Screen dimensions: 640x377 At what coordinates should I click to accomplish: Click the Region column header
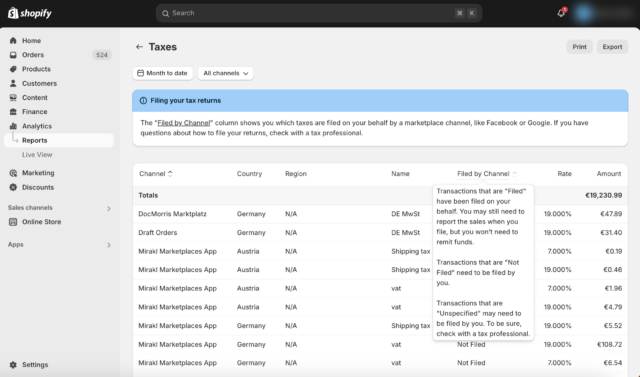coord(296,174)
